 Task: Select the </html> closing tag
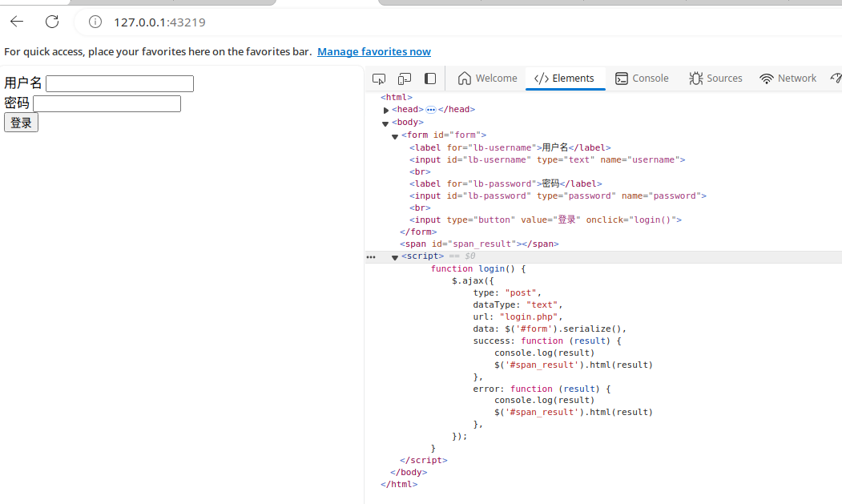pos(399,484)
